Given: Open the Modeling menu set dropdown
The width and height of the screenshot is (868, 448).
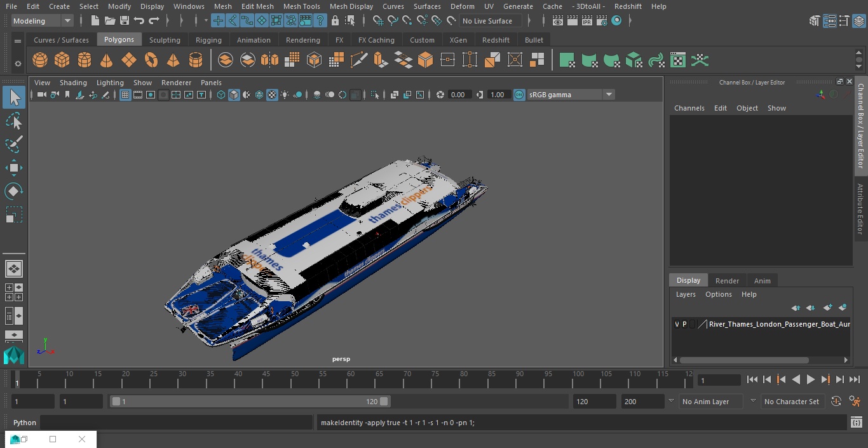Looking at the screenshot, I should coord(42,21).
